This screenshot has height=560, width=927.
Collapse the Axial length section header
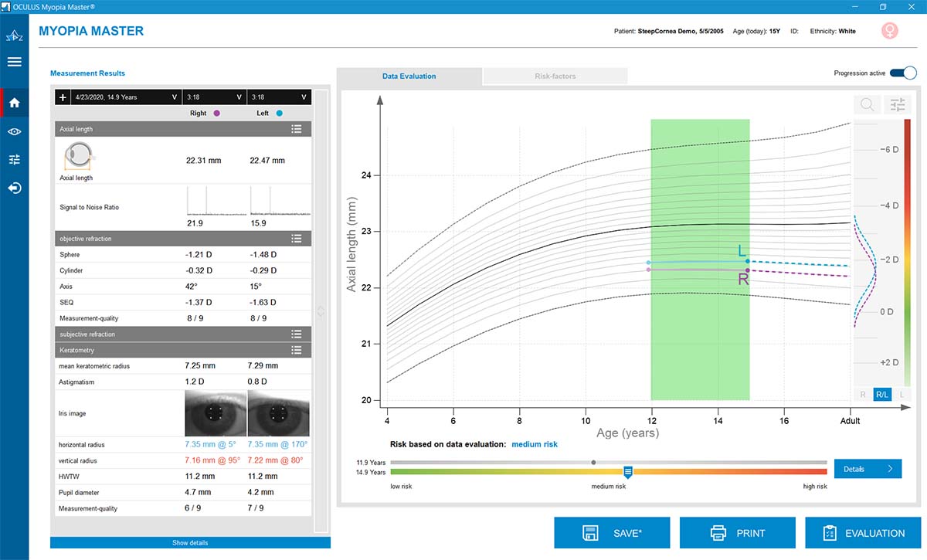coord(183,129)
